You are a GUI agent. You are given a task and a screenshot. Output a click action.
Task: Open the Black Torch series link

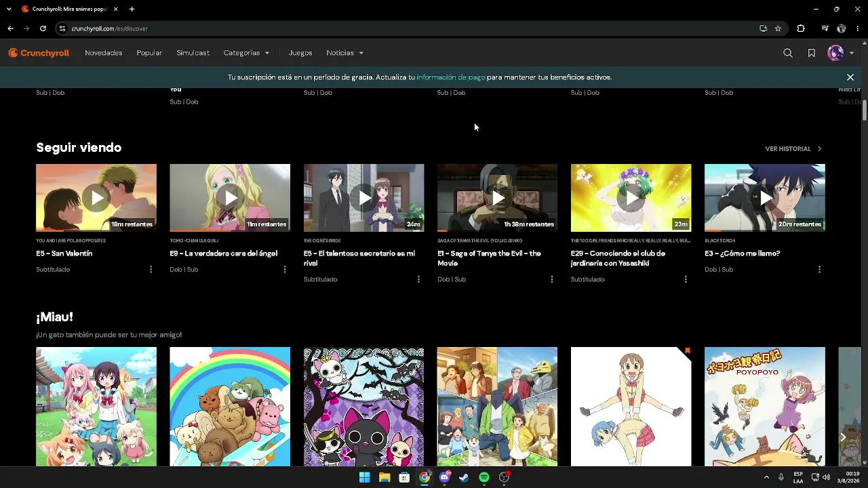[x=718, y=241]
